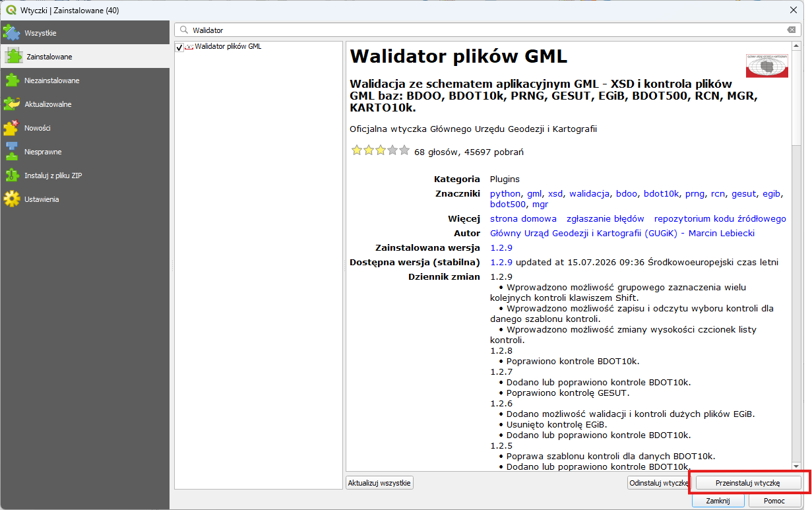Image resolution: width=812 pixels, height=510 pixels.
Task: Open the Zainstalowane tab
Action: click(x=84, y=56)
